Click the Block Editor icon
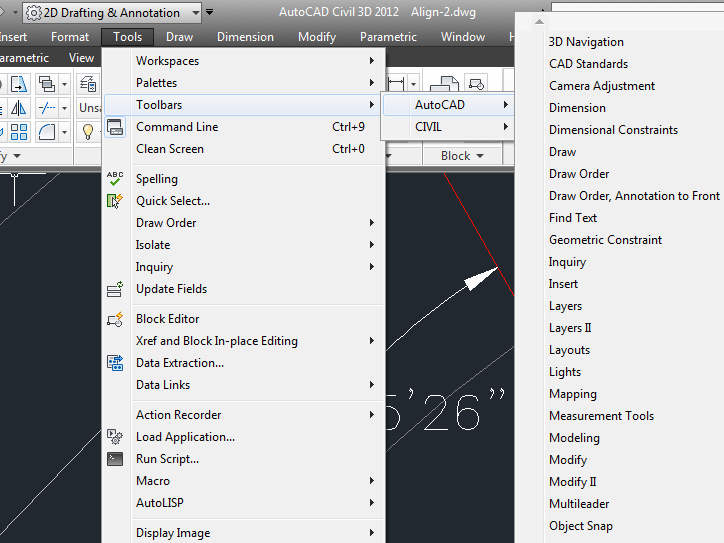This screenshot has width=724, height=543. tap(115, 319)
